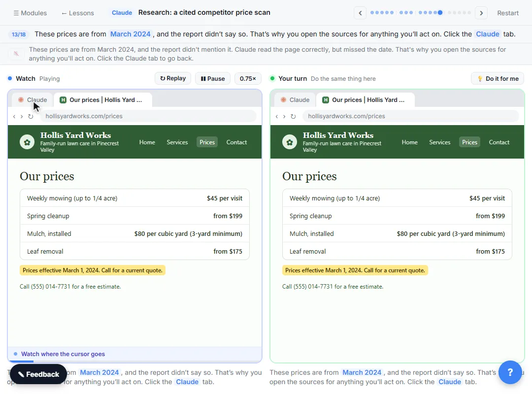
Task: Click address bar in Watch browser
Action: point(148,116)
